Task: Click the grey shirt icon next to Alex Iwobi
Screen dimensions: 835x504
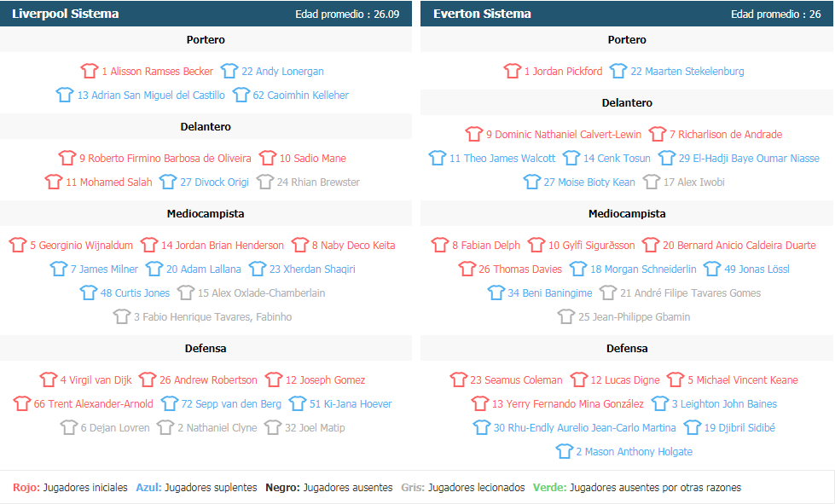Action: click(652, 182)
